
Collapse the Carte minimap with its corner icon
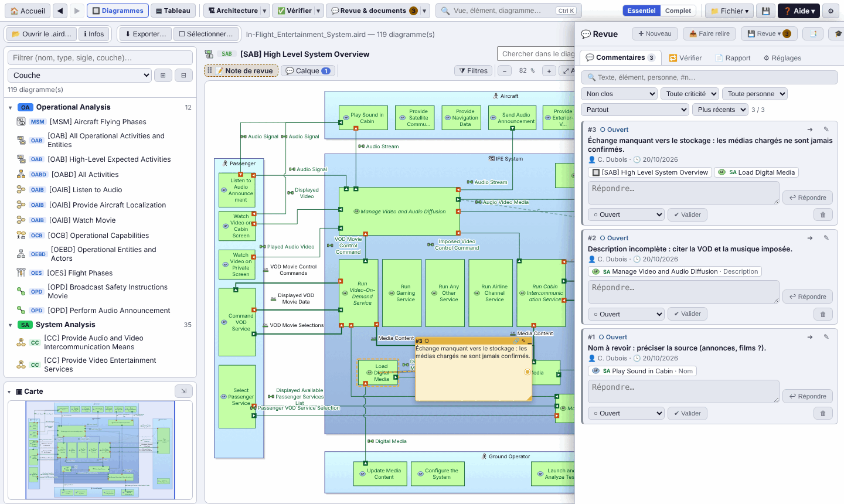click(183, 391)
